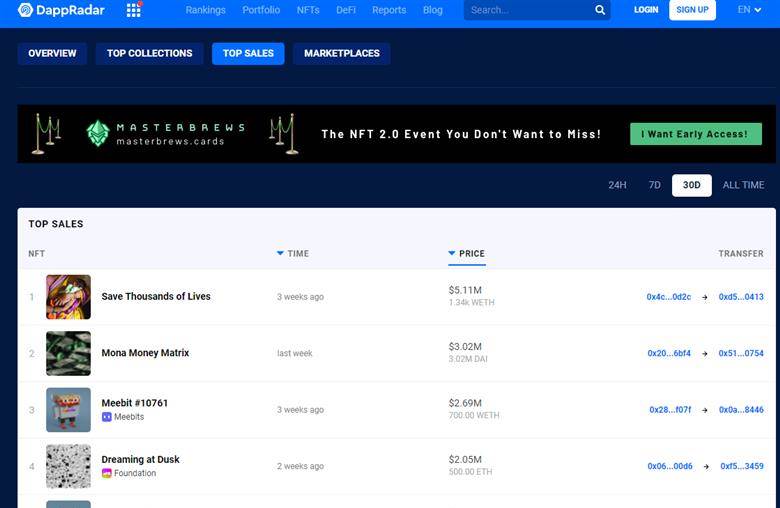Open the Meebit #10761 title

(x=134, y=403)
